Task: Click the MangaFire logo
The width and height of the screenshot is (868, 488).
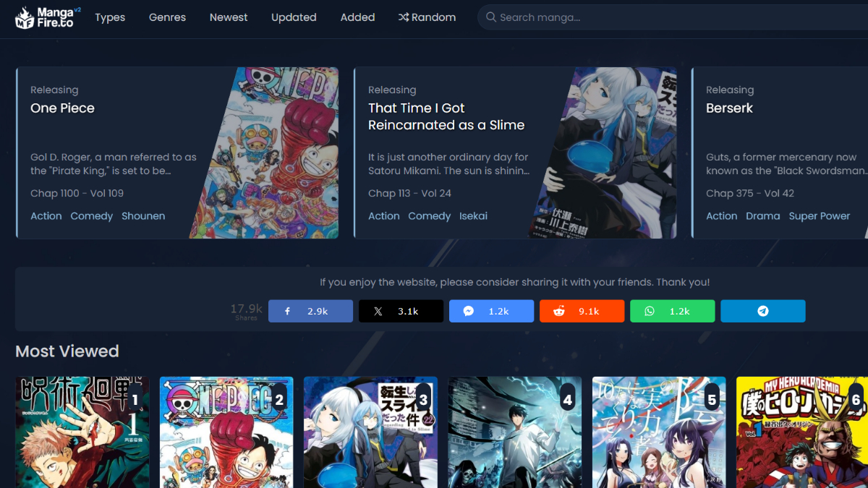Action: 48,17
